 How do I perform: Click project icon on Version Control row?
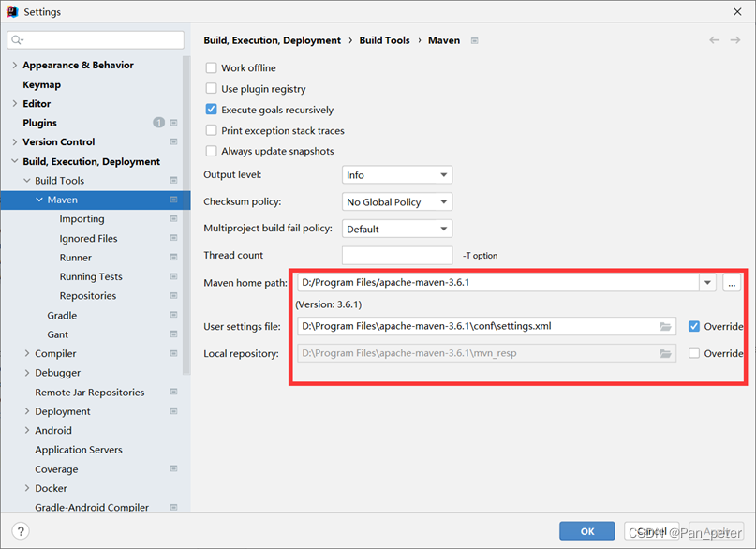coord(173,141)
